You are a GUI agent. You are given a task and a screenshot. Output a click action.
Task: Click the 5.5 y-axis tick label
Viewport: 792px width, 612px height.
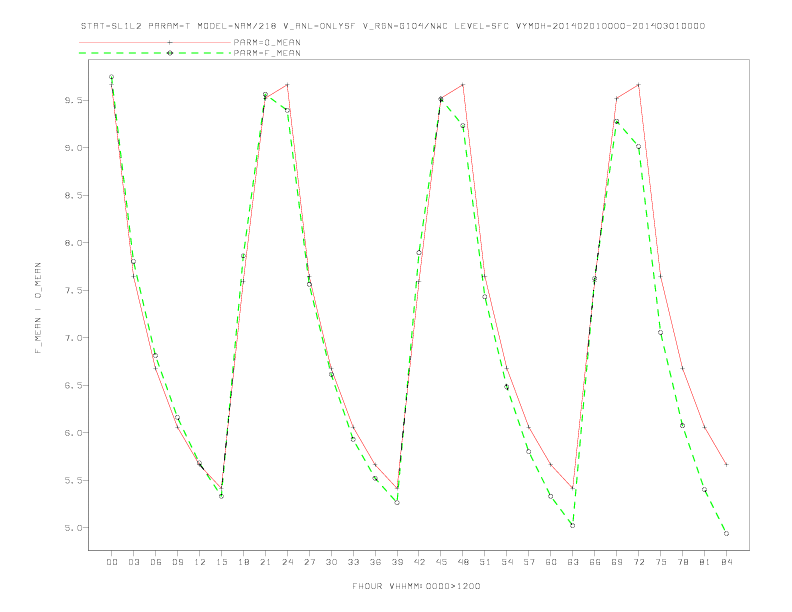click(73, 480)
